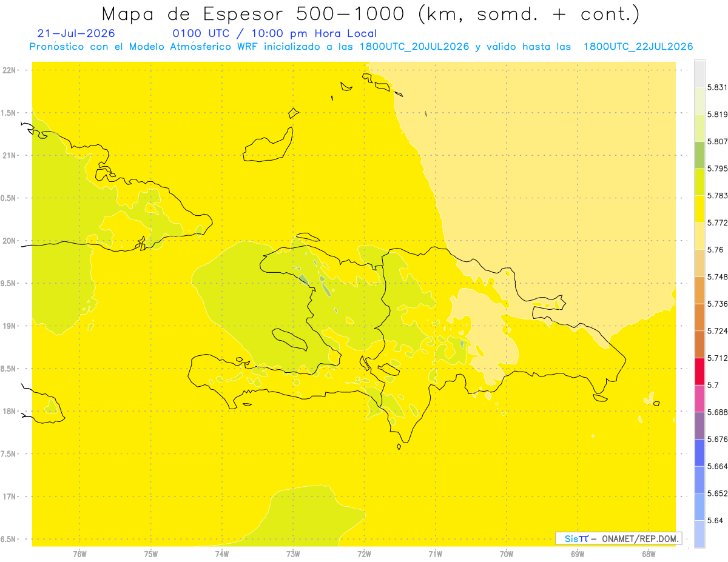Image resolution: width=728 pixels, height=562 pixels.
Task: Click the latitude label 21N
Action: point(9,156)
